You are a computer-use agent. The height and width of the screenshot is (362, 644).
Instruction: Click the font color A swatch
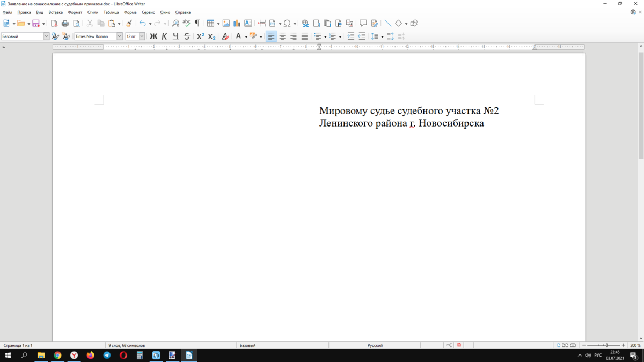pos(239,36)
